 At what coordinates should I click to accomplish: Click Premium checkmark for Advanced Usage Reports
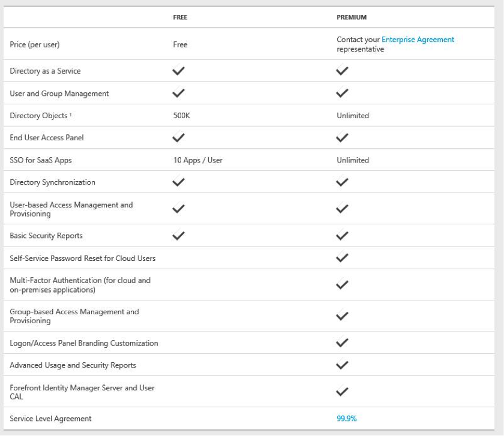[x=343, y=365]
